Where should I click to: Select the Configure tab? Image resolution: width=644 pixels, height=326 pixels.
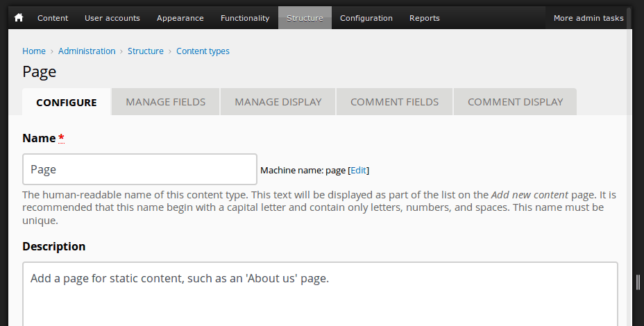67,102
